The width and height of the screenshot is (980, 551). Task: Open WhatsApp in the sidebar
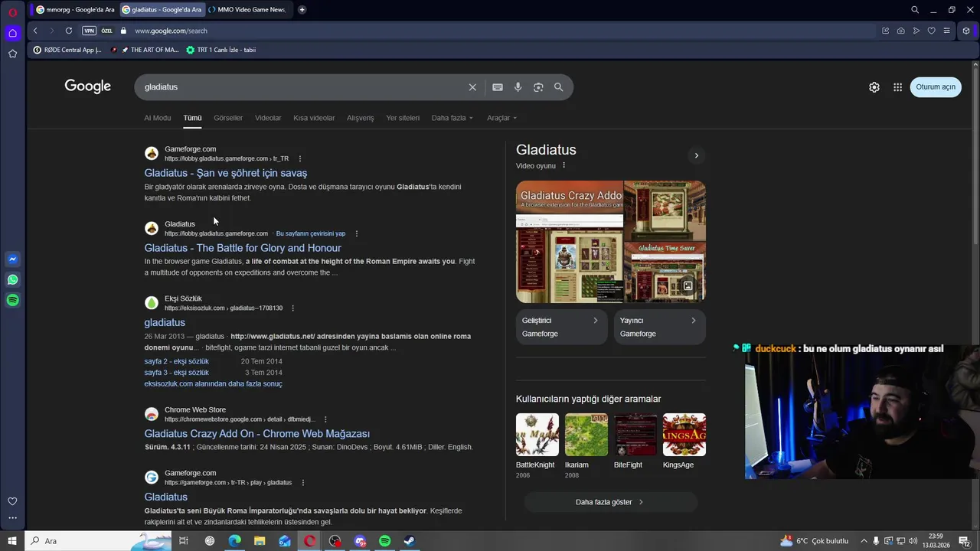[12, 280]
